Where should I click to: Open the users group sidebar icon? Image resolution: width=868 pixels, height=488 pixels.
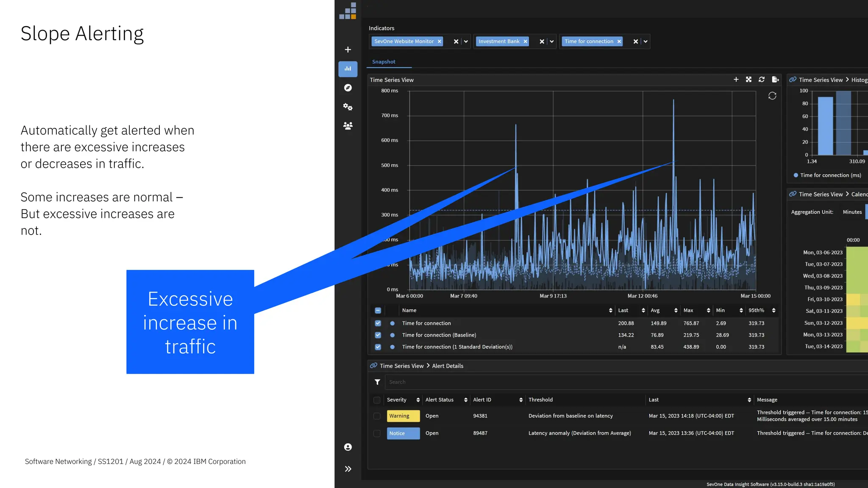pos(348,125)
